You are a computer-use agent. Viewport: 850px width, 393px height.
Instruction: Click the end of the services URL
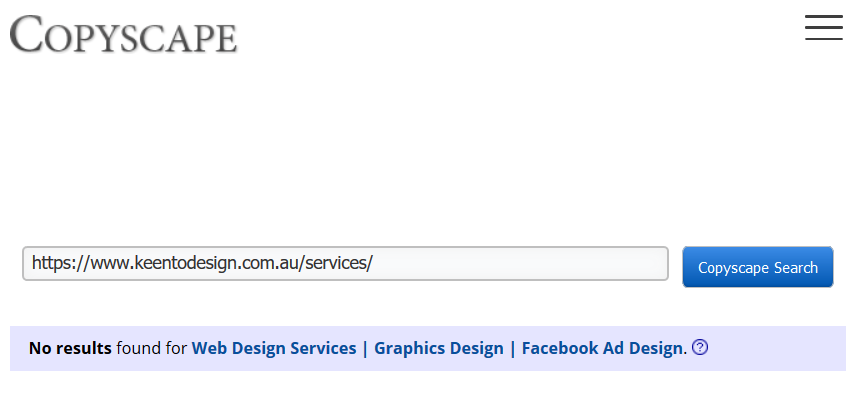(372, 263)
